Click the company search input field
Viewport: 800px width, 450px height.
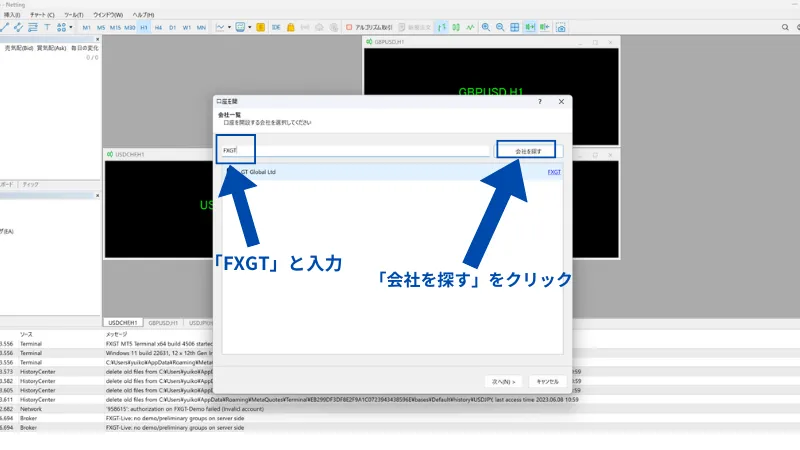[355, 151]
